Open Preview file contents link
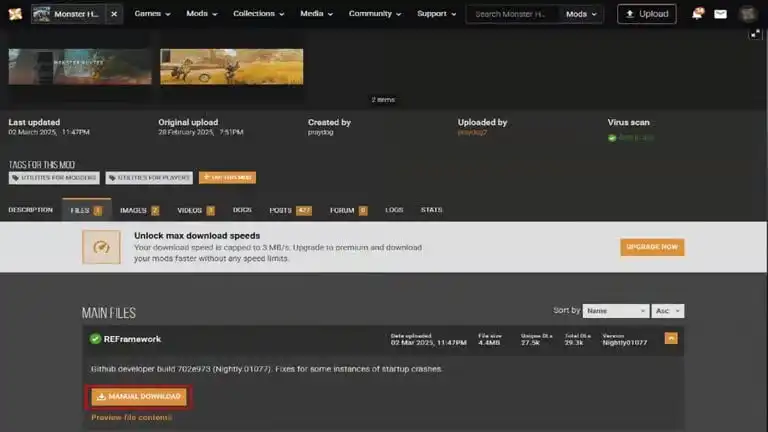 coord(132,417)
